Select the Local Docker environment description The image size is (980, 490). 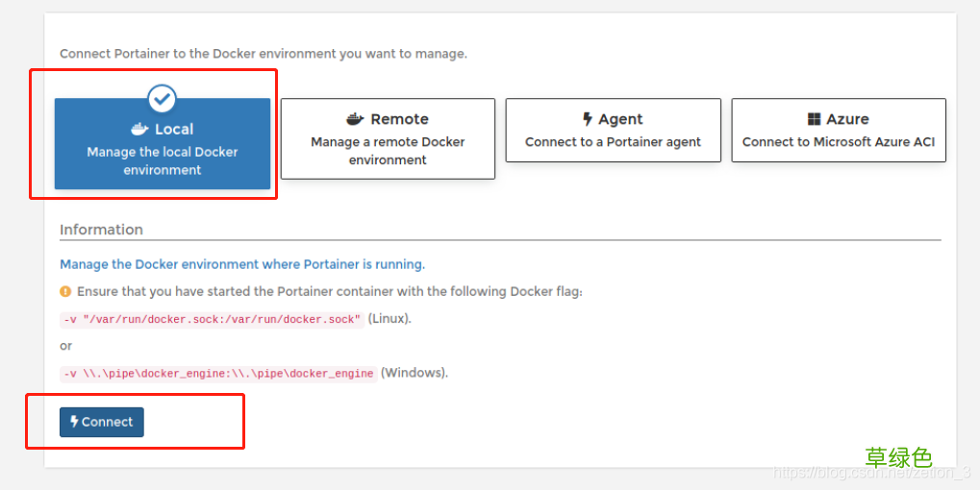(162, 160)
